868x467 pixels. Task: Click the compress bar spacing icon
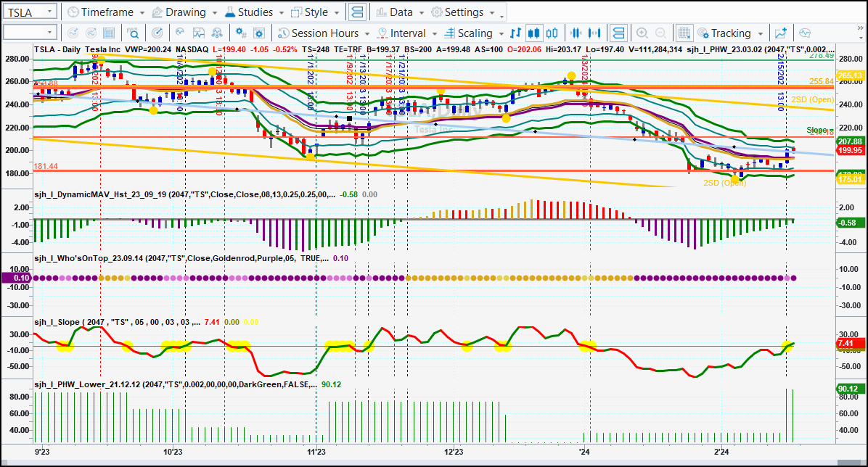click(576, 33)
